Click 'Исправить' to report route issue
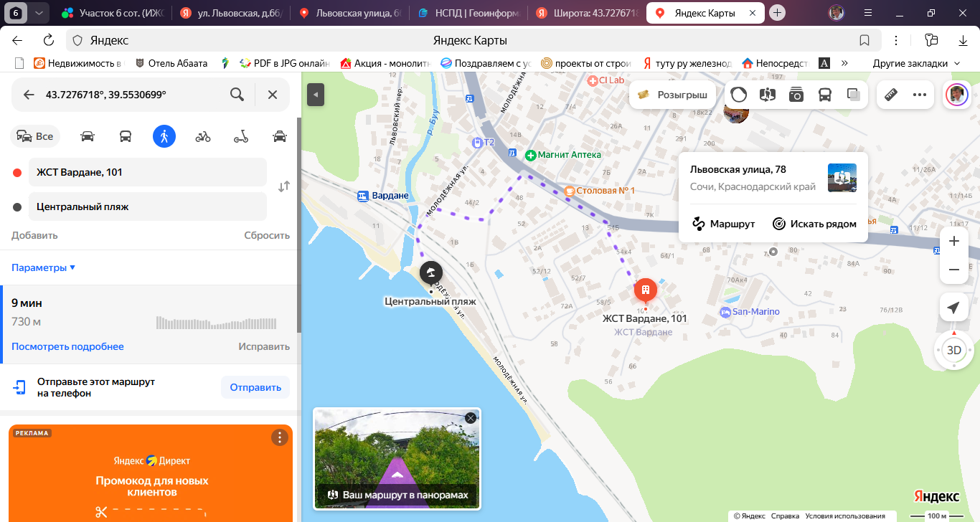The height and width of the screenshot is (522, 980). click(264, 346)
